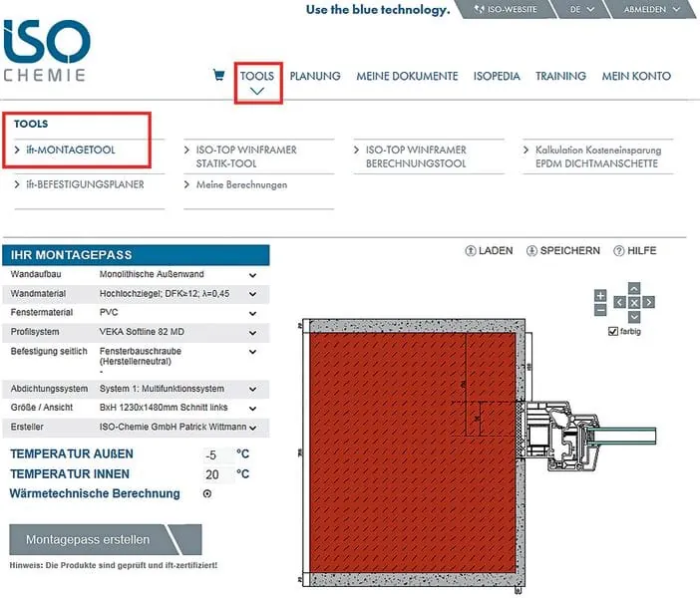
Task: Toggle the farbig checkbox
Action: pyautogui.click(x=613, y=331)
